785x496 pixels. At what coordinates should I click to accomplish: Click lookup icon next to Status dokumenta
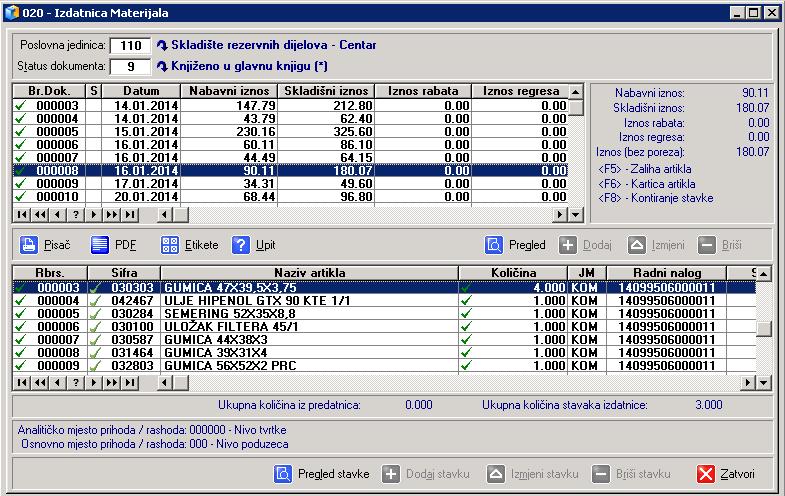pos(162,66)
